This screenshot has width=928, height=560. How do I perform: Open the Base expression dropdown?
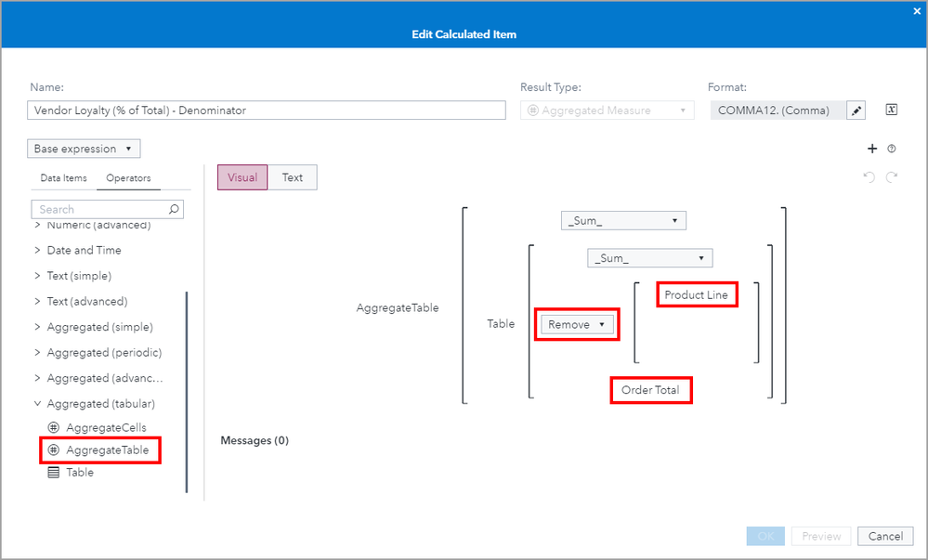[84, 149]
